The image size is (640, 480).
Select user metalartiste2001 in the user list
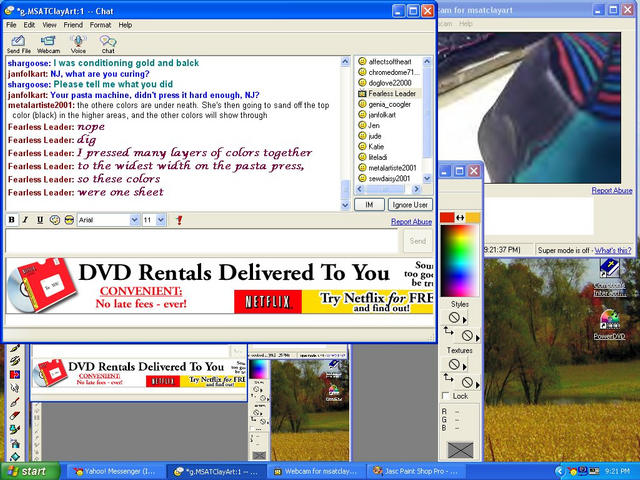tap(389, 168)
